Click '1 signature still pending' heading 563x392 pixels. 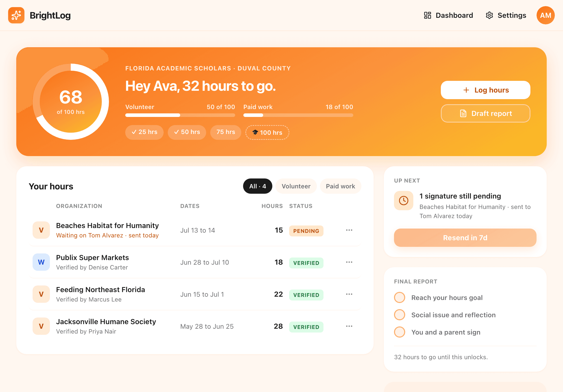click(x=460, y=196)
